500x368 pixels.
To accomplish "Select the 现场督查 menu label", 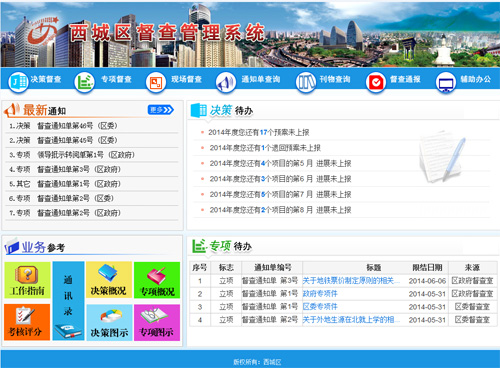I will pyautogui.click(x=186, y=79).
